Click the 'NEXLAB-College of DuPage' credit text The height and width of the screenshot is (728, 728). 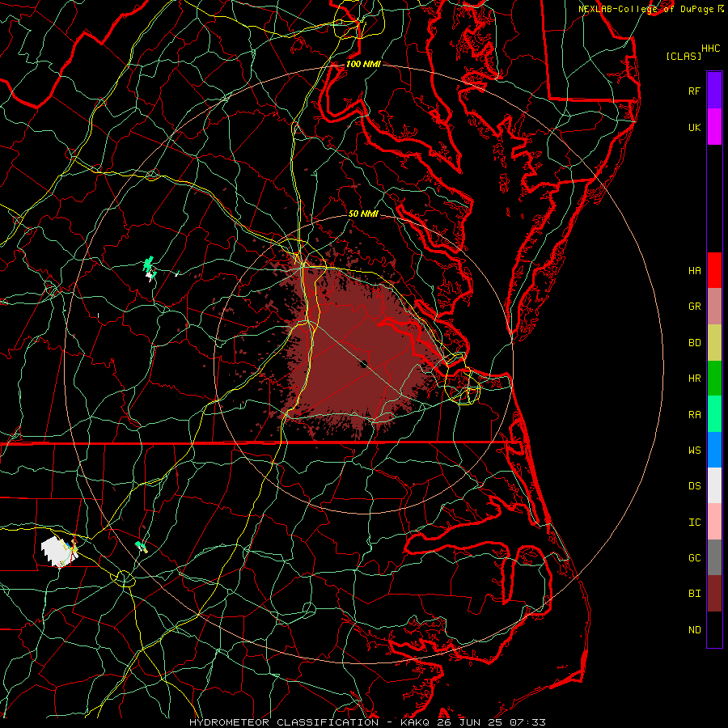pyautogui.click(x=647, y=9)
